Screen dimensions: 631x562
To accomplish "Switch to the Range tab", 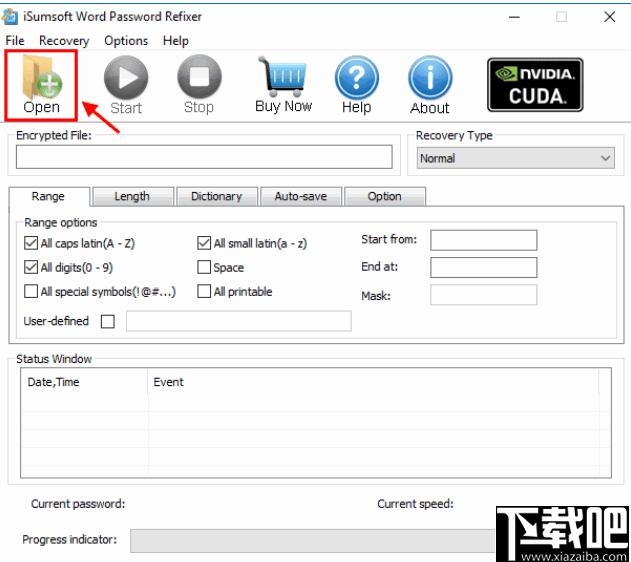I will pos(48,196).
